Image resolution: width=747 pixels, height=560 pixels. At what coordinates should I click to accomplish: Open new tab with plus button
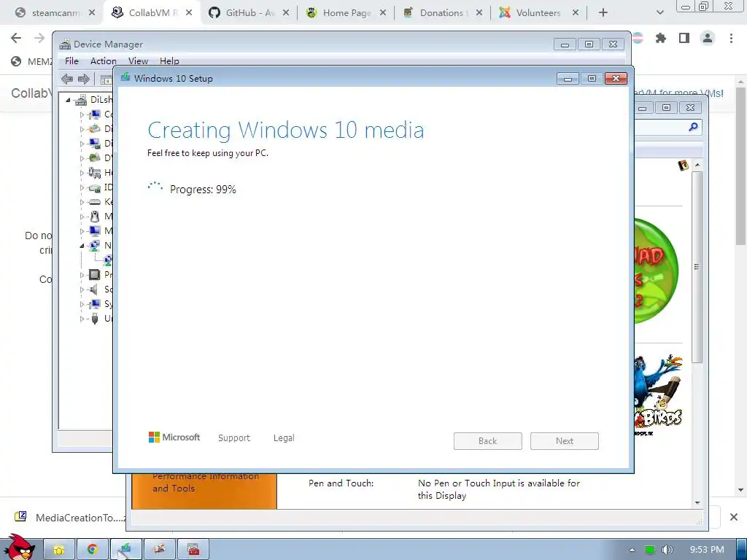(x=603, y=13)
